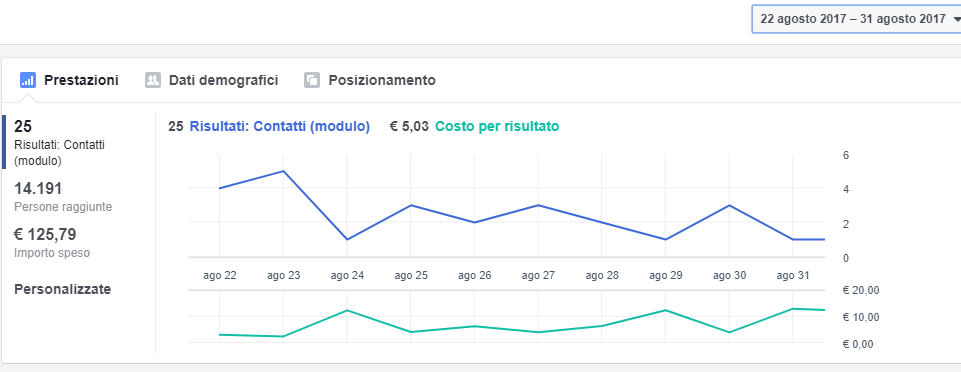Click the ago 27 axis label
The height and width of the screenshot is (372, 961).
click(539, 276)
